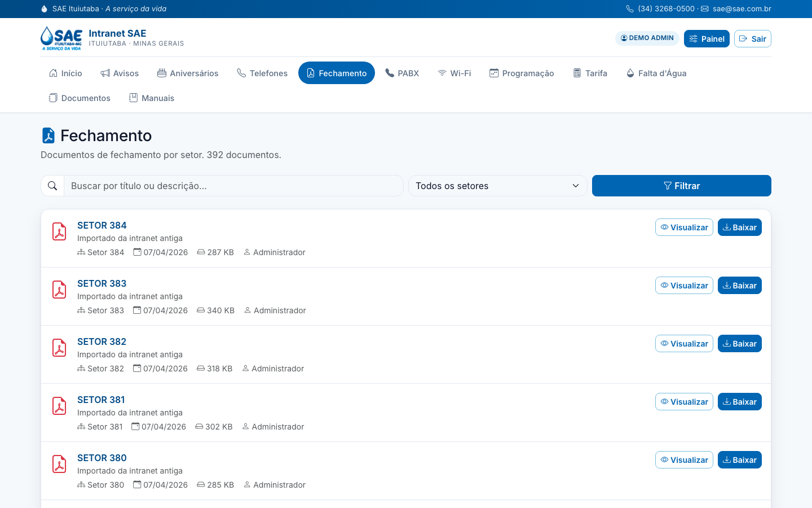
Task: Click the PDF icon for SETOR 381
Action: point(59,406)
